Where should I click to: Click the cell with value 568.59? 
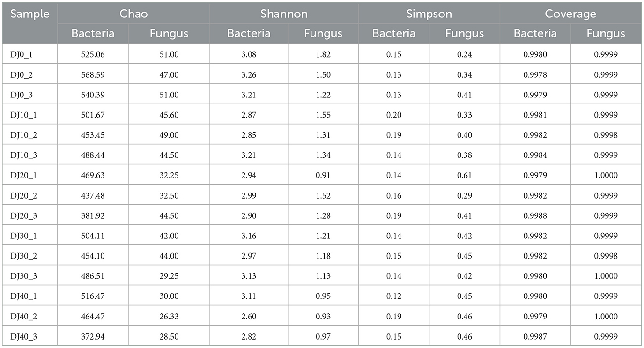point(93,74)
